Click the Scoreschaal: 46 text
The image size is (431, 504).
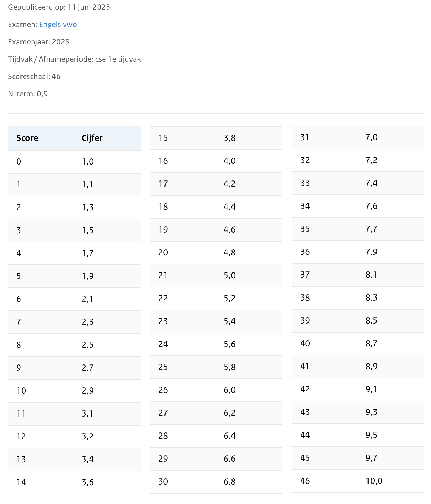(34, 77)
